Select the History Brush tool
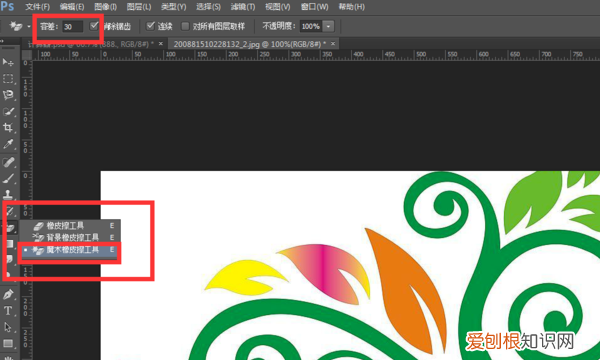The width and height of the screenshot is (600, 360). pyautogui.click(x=9, y=211)
